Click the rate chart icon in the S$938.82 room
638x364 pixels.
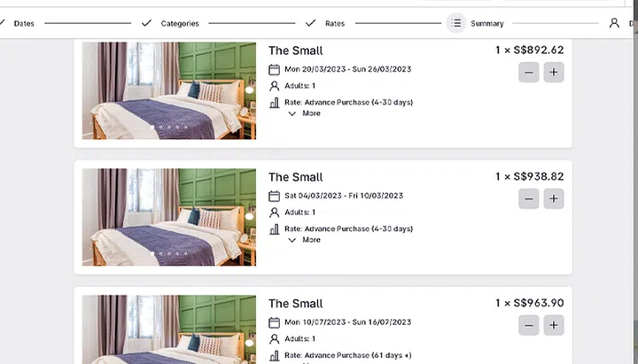(x=274, y=229)
